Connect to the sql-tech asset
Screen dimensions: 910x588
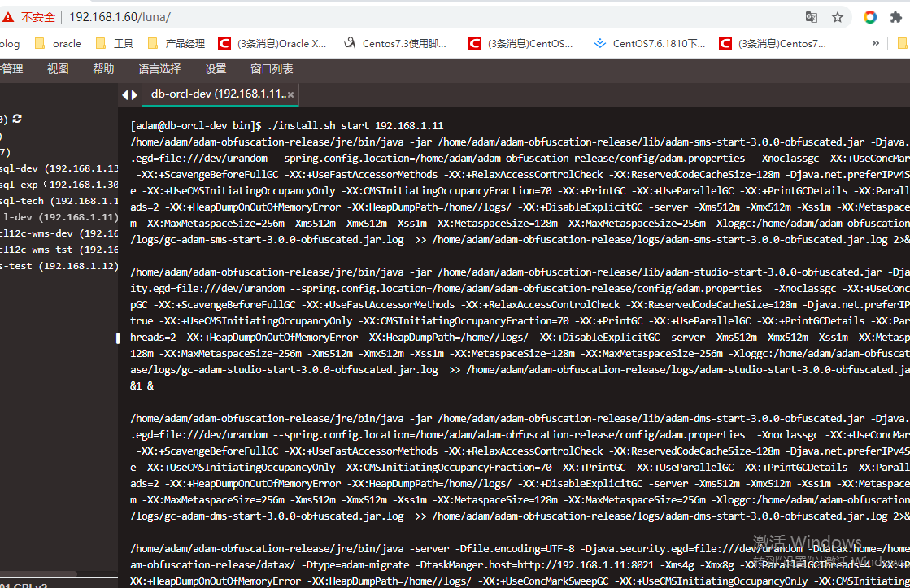click(x=59, y=201)
